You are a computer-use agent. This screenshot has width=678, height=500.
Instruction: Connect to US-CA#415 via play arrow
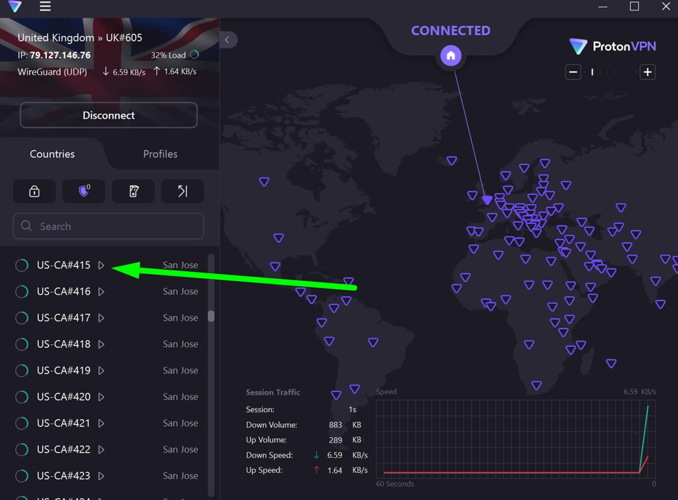pyautogui.click(x=101, y=265)
